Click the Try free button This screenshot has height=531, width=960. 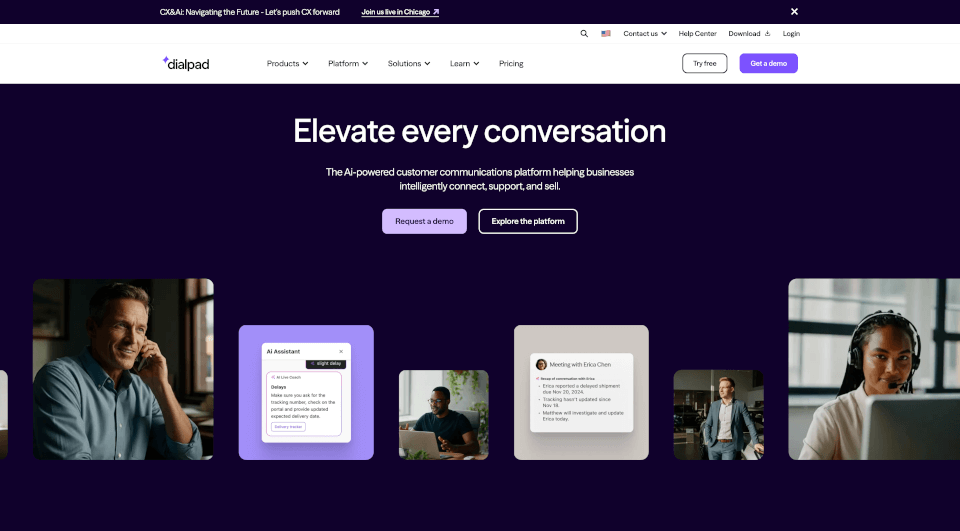[705, 63]
